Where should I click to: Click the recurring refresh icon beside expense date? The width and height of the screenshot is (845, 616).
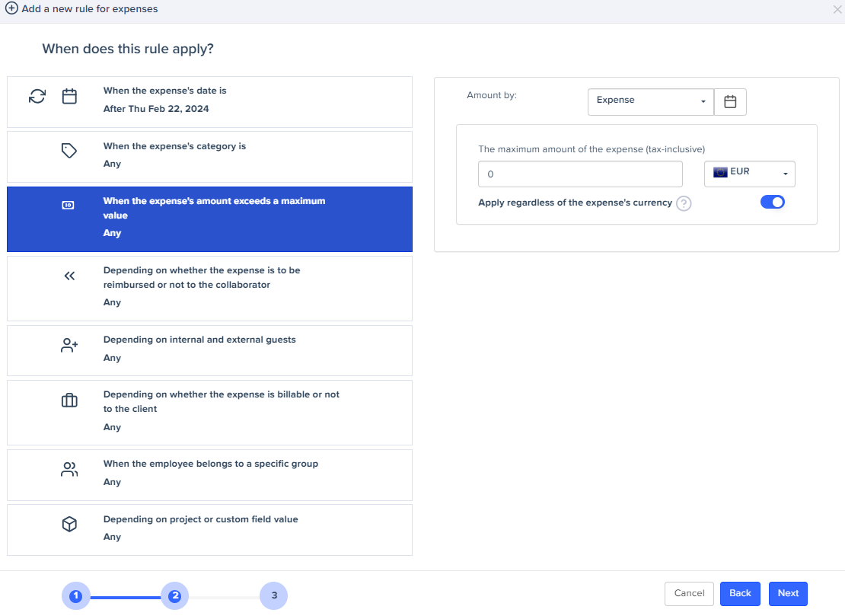point(37,97)
